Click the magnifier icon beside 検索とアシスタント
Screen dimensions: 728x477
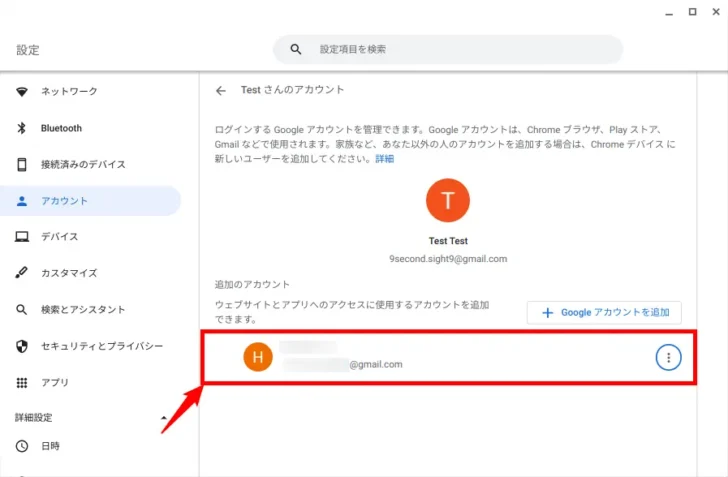pyautogui.click(x=21, y=309)
